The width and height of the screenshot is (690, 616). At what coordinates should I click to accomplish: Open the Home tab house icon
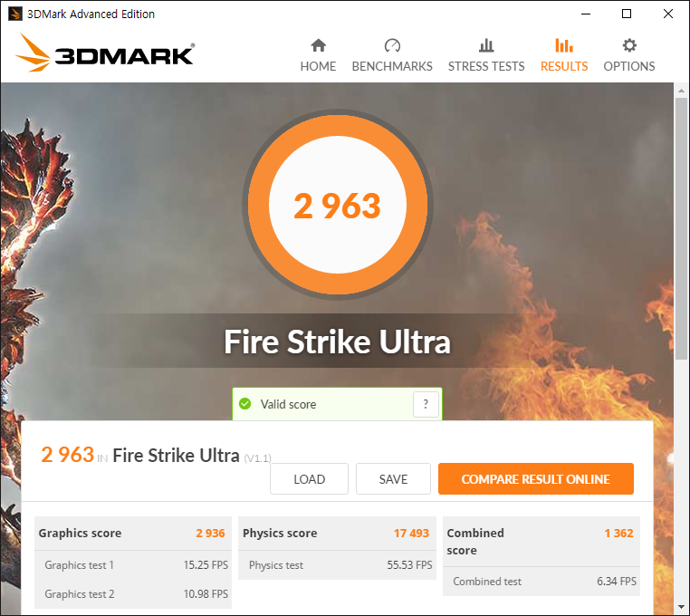pos(318,45)
